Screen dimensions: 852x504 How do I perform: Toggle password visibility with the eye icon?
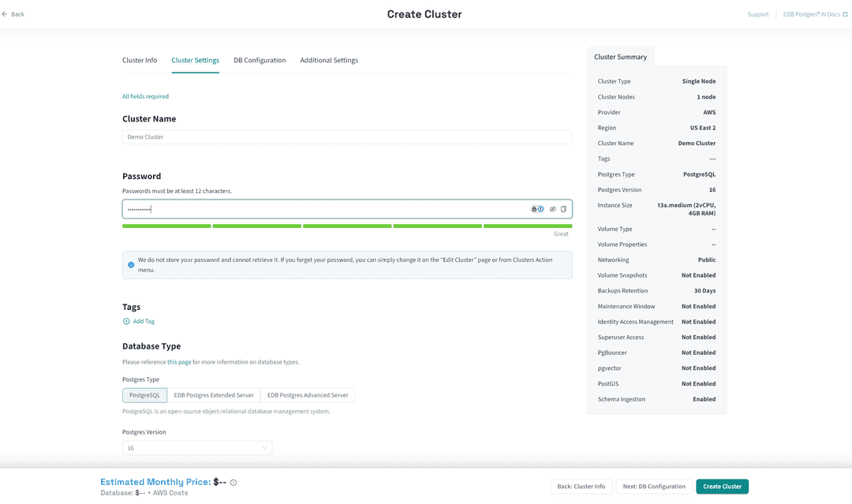coord(552,209)
